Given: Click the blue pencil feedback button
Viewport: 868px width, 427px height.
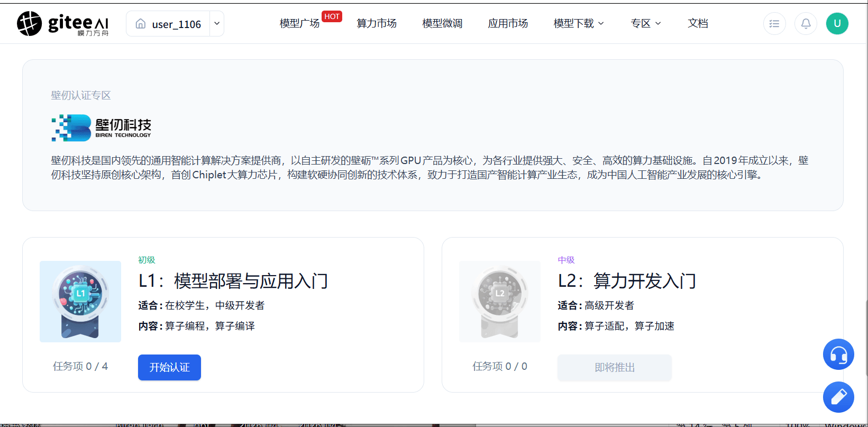Looking at the screenshot, I should pyautogui.click(x=838, y=397).
